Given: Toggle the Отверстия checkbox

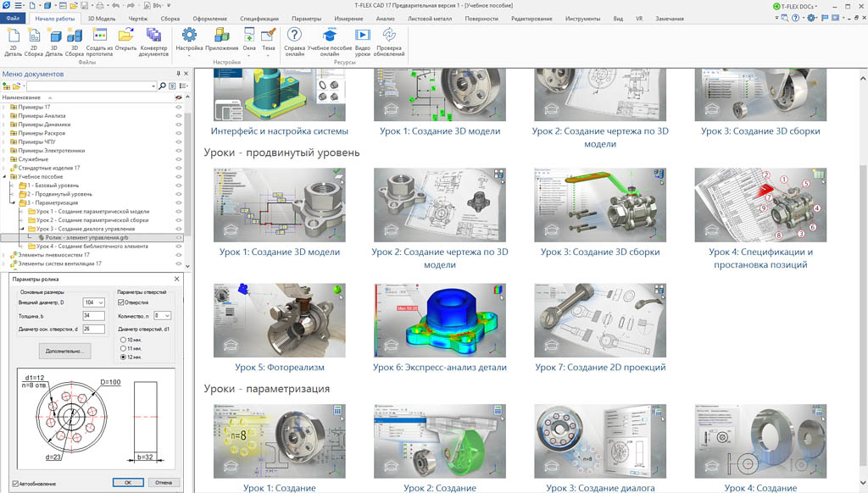Looking at the screenshot, I should pos(120,302).
